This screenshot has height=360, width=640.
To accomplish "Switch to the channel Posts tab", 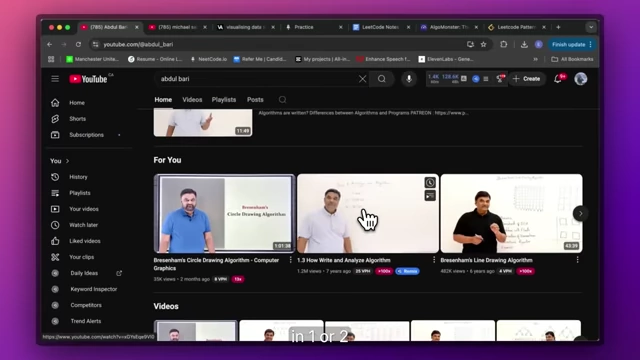I will point(255,100).
